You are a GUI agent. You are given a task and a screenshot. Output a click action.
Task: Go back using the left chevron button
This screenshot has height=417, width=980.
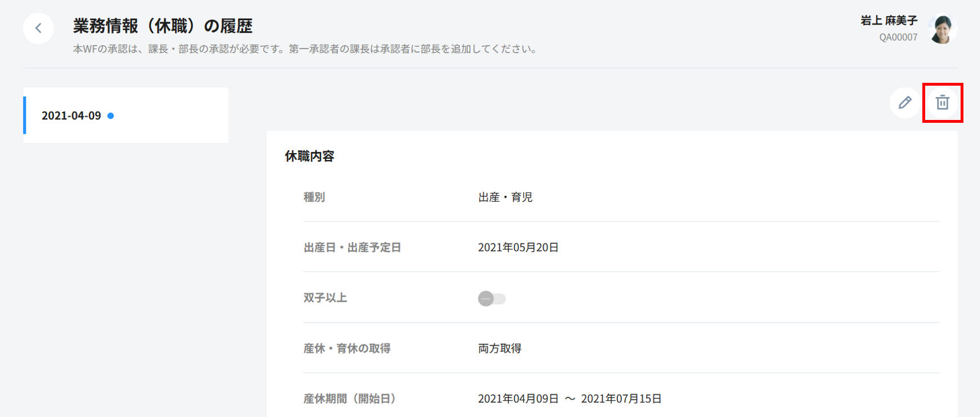tap(38, 28)
